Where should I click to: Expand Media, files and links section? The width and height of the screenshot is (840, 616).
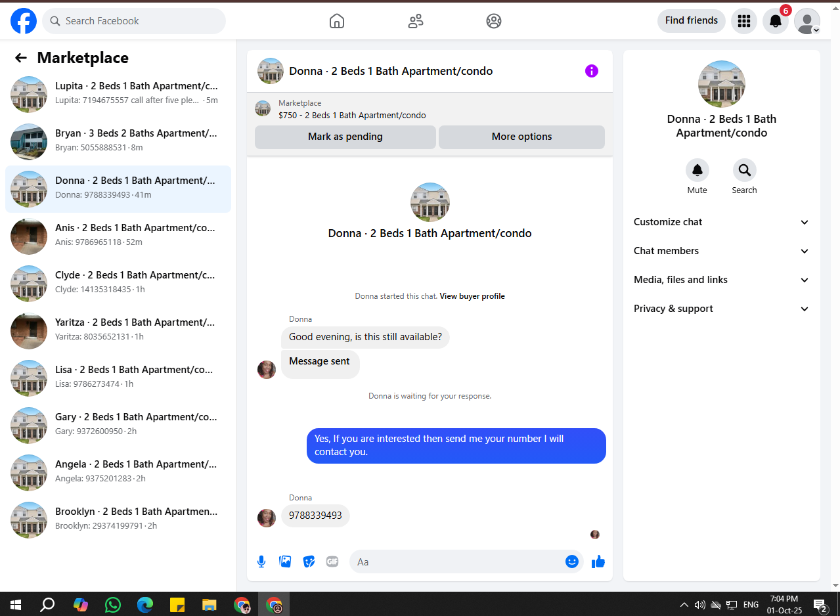coord(722,280)
